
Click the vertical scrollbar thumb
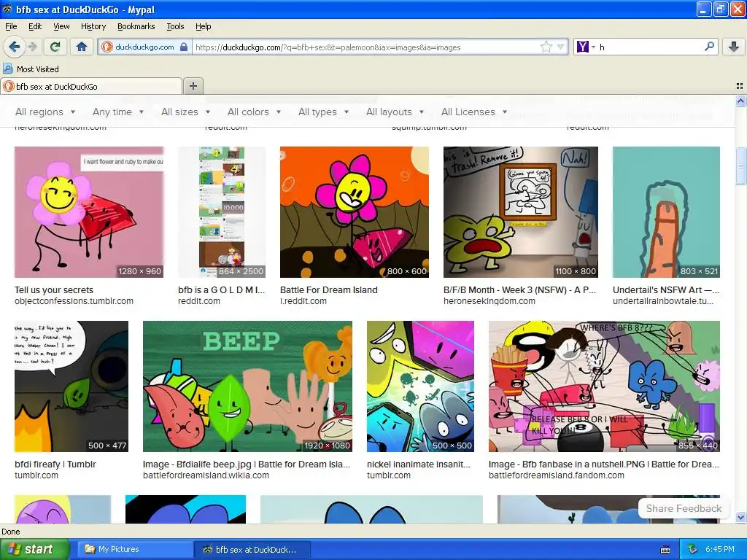pyautogui.click(x=740, y=166)
